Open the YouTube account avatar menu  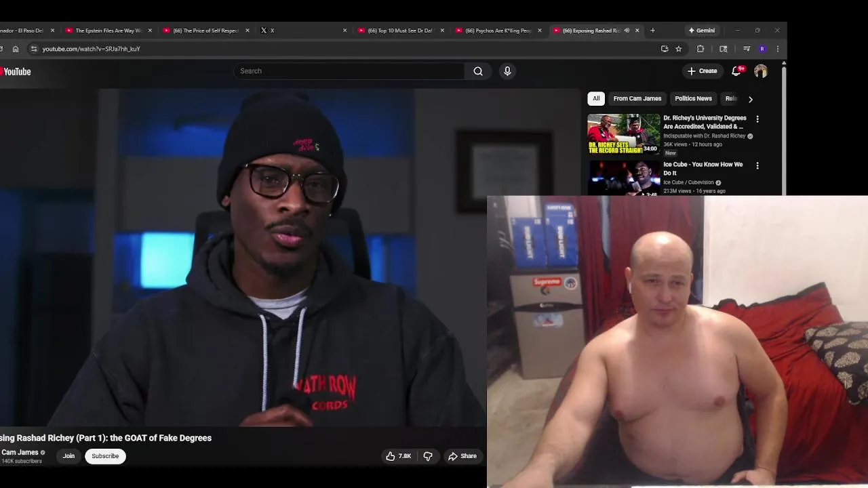click(761, 71)
